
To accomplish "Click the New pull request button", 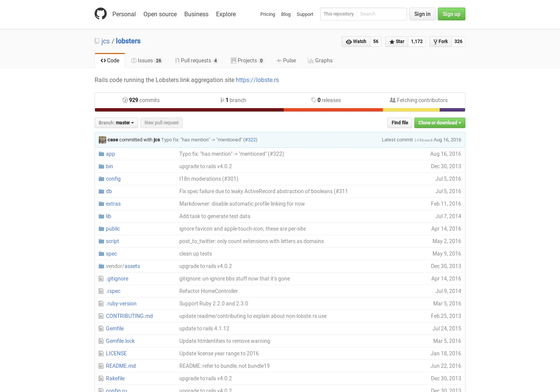I will click(x=162, y=123).
